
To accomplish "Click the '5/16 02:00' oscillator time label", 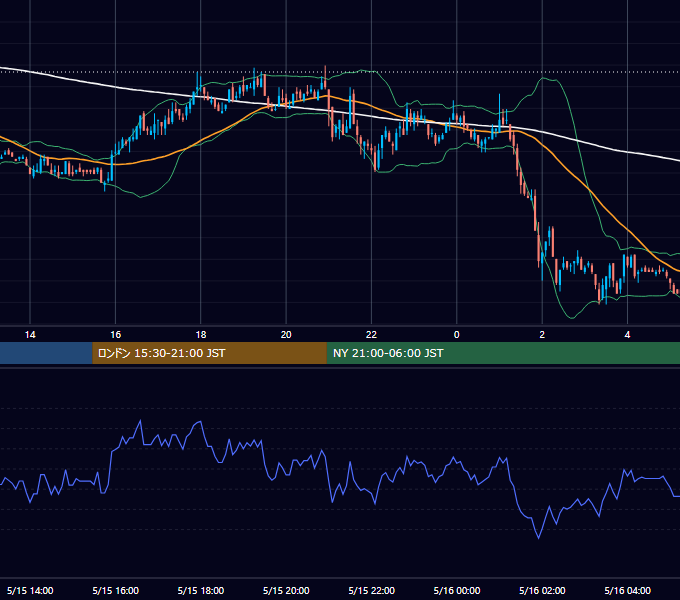I will click(542, 591).
